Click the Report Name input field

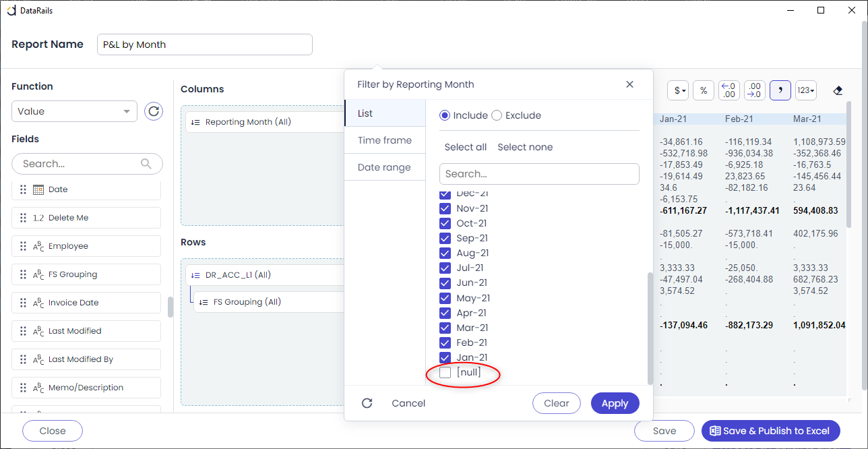205,44
